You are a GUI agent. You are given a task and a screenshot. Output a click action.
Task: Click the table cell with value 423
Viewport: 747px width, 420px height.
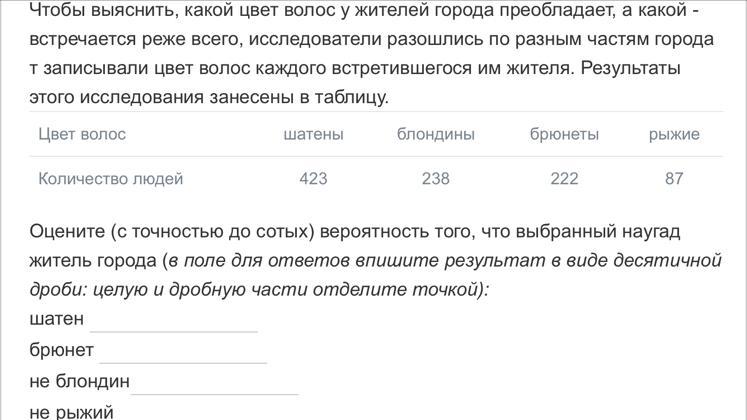[x=313, y=179]
